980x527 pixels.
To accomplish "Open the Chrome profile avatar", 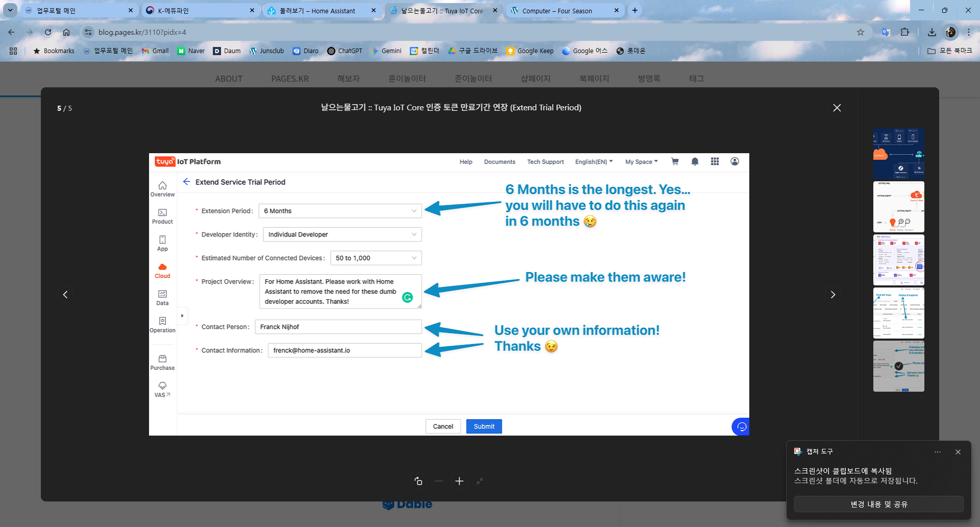I will (x=950, y=32).
